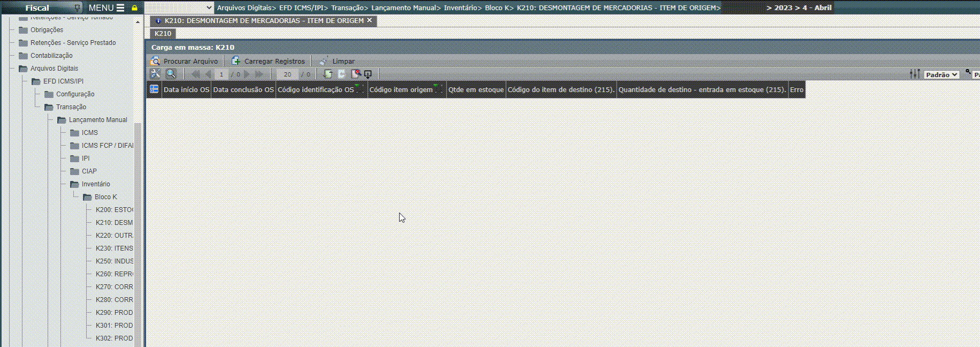Sort by Data início OS column header
The image size is (980, 347).
pos(186,89)
